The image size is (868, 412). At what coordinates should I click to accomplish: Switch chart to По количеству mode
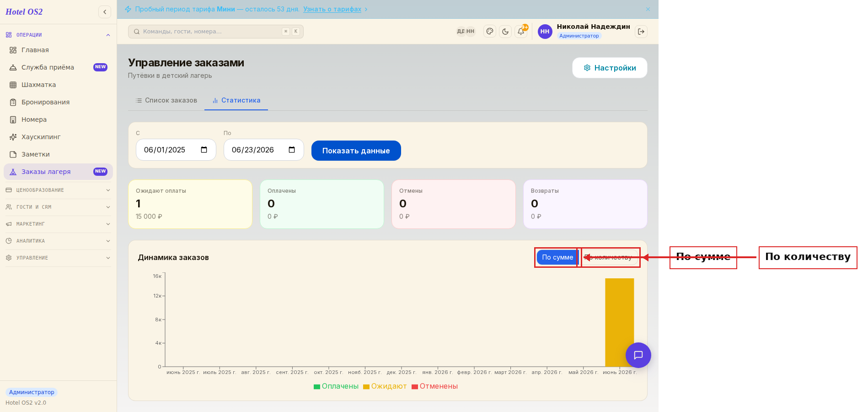[x=610, y=257]
